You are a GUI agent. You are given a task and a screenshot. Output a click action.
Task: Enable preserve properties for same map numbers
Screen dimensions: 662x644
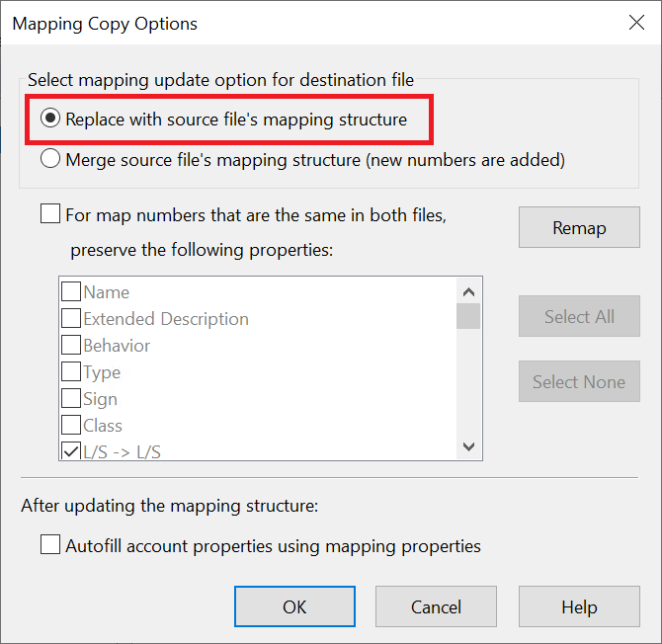click(50, 213)
